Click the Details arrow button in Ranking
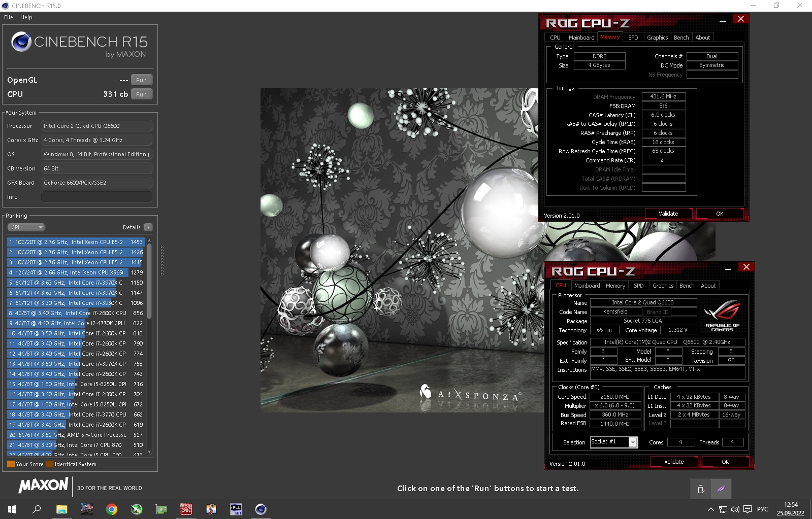812x519 pixels. coord(148,227)
